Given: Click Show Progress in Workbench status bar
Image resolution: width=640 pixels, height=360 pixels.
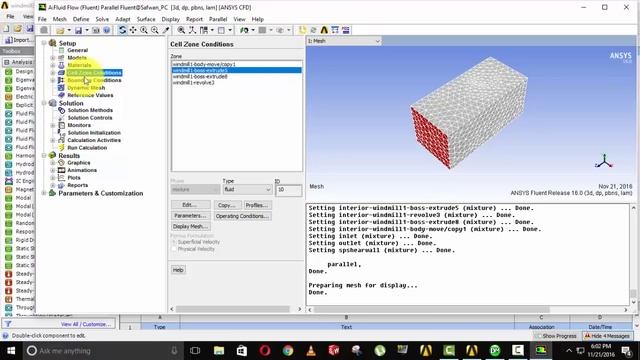Looking at the screenshot, I should (x=556, y=336).
